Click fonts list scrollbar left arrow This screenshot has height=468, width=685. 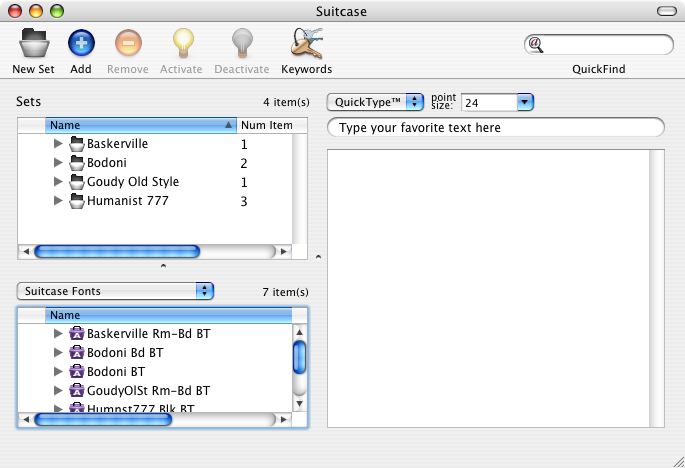26,419
